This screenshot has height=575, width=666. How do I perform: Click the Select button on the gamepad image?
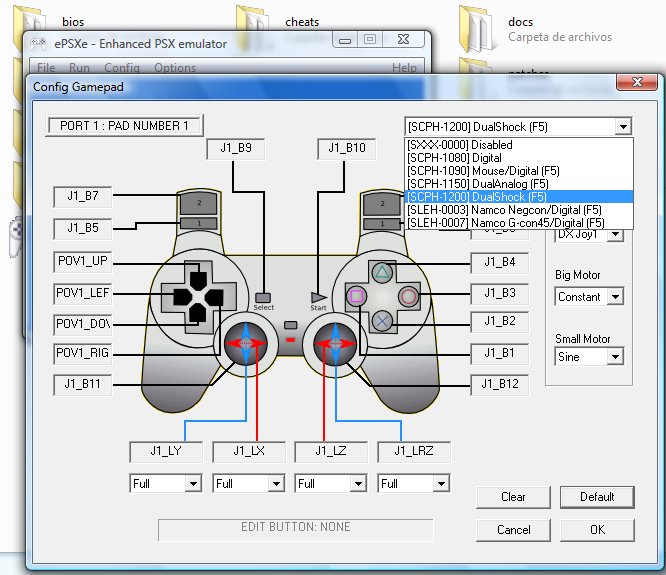click(263, 298)
